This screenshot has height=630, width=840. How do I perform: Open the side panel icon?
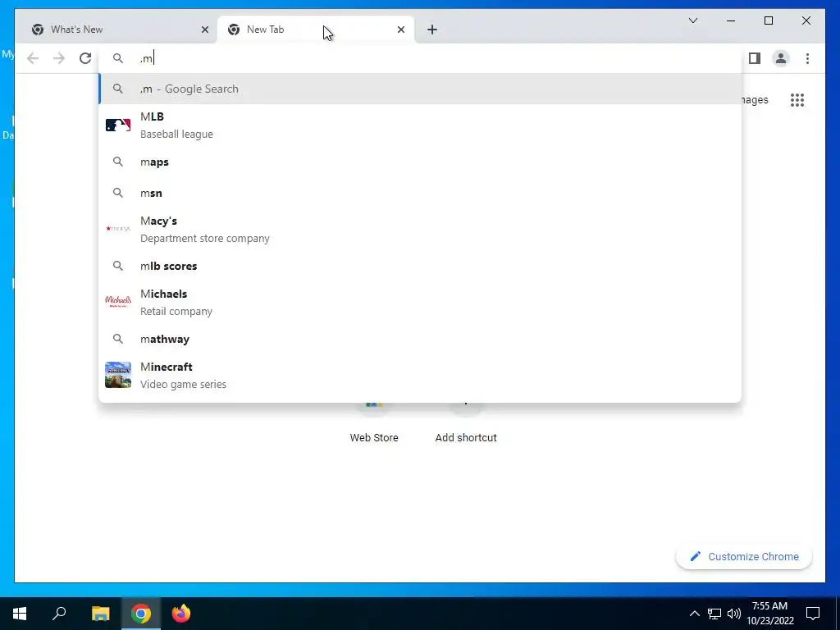[x=755, y=58]
